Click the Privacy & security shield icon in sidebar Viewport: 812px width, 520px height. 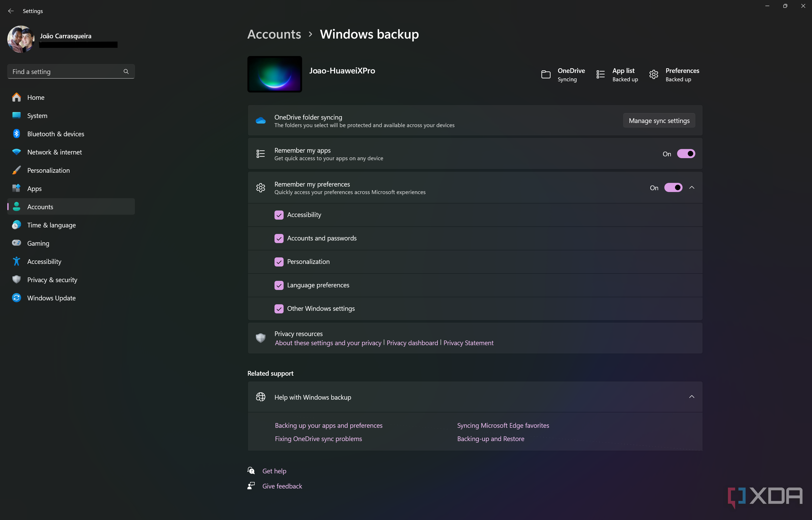pos(17,280)
